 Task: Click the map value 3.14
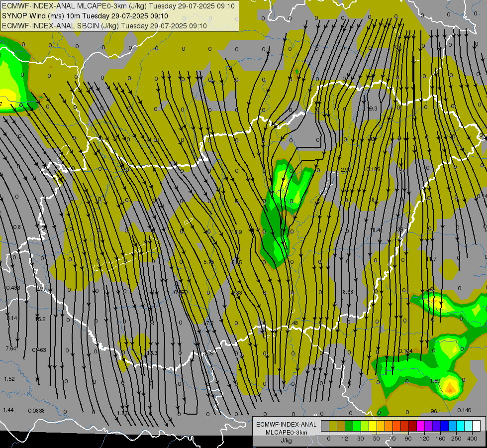coord(12,318)
